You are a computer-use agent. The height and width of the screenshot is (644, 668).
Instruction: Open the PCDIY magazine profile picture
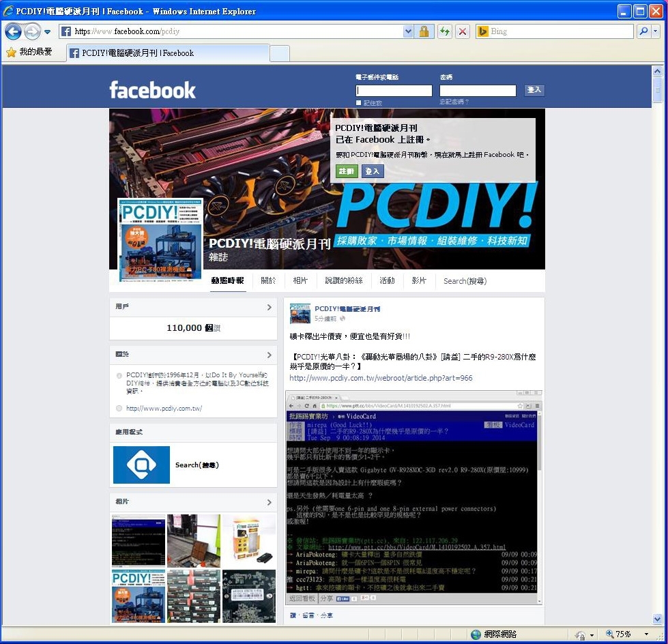[160, 240]
